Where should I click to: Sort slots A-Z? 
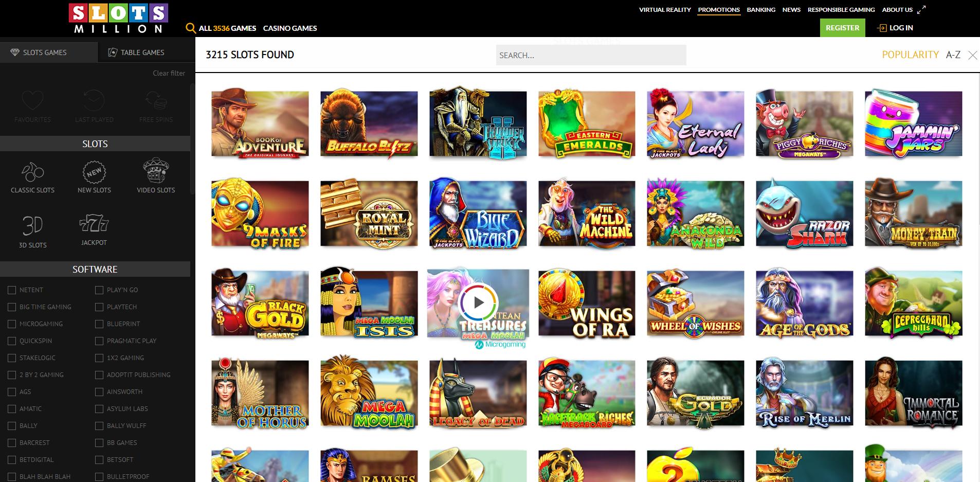click(x=953, y=55)
